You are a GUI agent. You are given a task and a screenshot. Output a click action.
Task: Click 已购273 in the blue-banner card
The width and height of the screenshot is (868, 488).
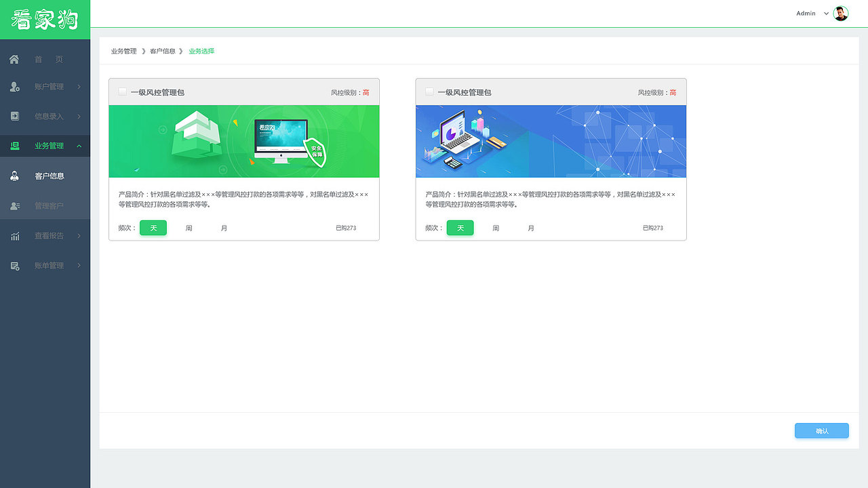point(653,228)
